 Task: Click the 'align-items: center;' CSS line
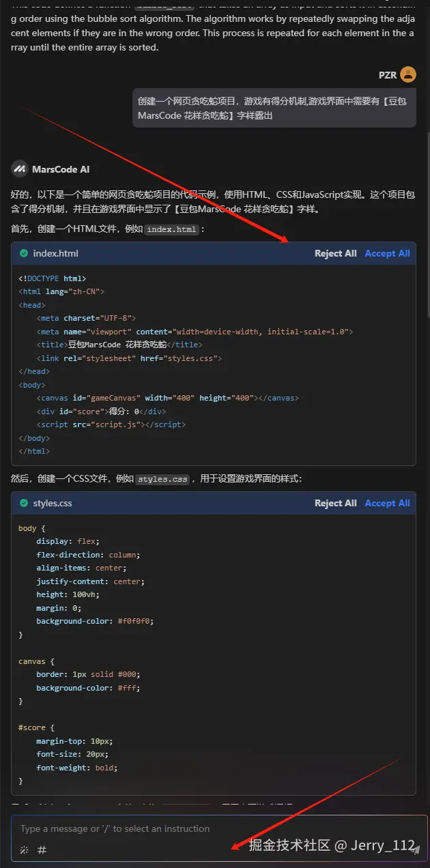[82, 568]
